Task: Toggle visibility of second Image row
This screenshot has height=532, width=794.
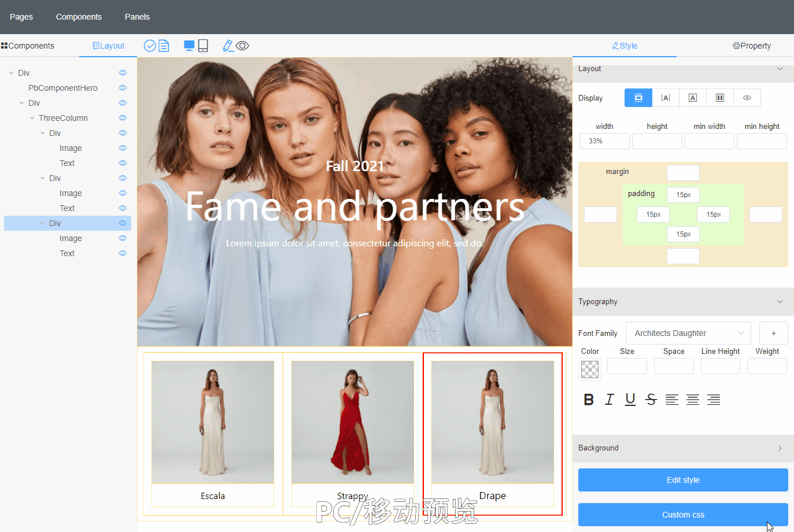Action: (x=123, y=193)
